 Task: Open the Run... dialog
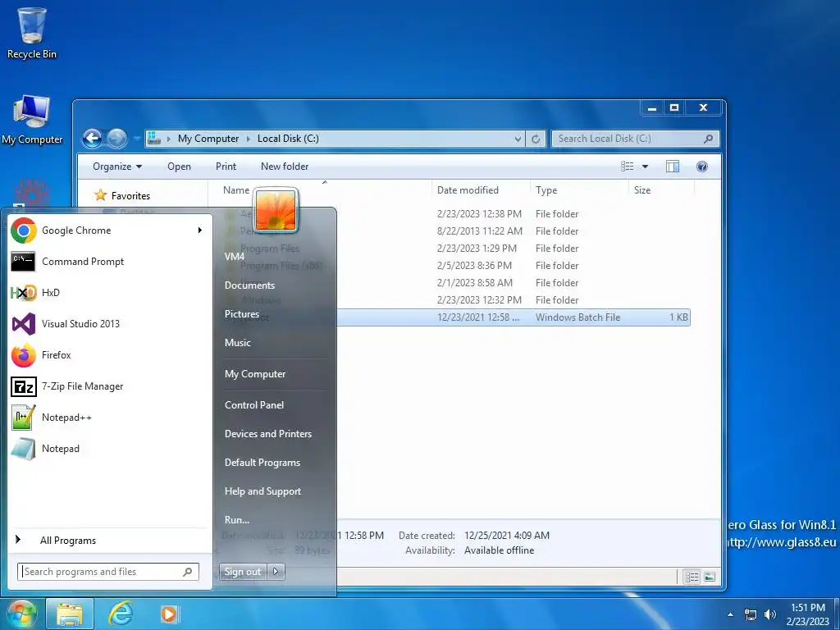point(237,519)
